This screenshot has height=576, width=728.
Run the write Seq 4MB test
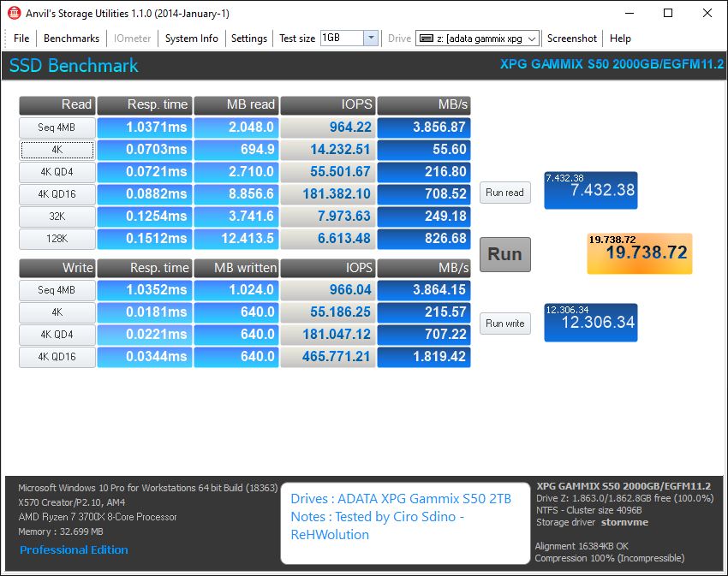point(57,290)
